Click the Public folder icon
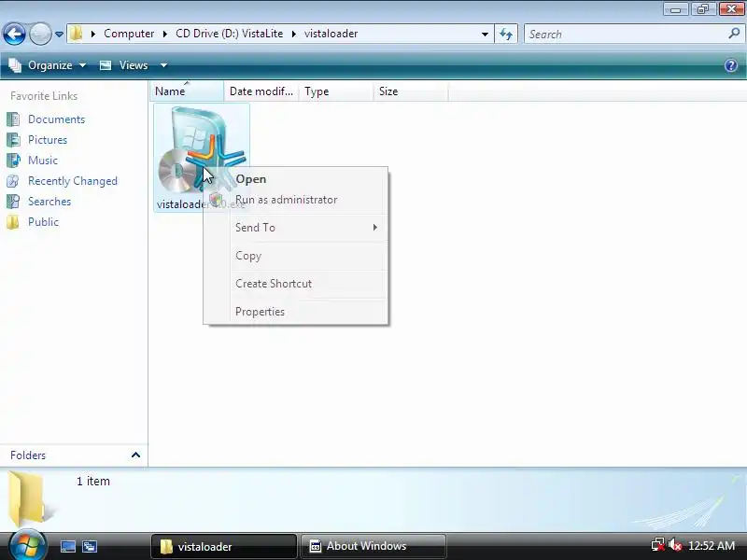 pyautogui.click(x=13, y=221)
